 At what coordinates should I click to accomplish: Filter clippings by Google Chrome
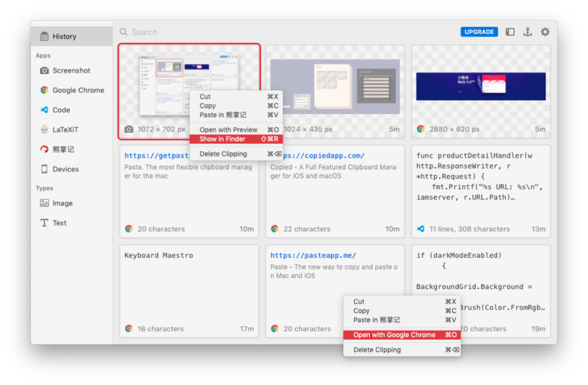[x=72, y=90]
